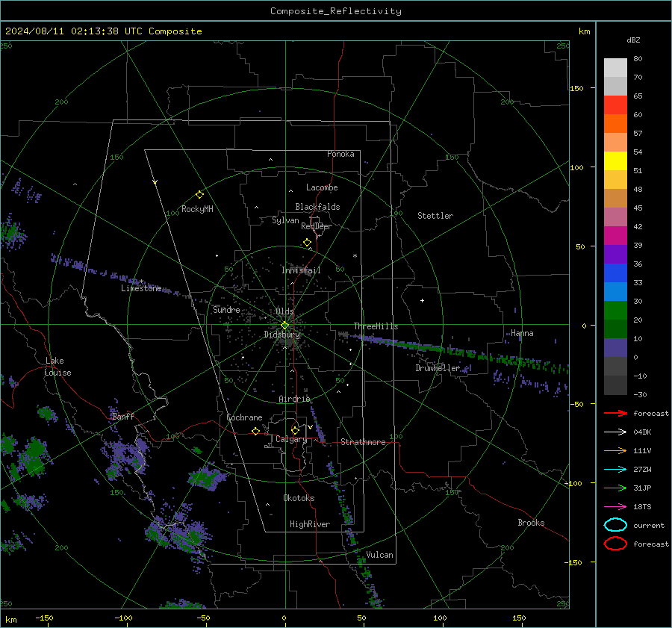Select the yellow 54-51 dBZ color swatch
The height and width of the screenshot is (628, 672).
(615, 161)
